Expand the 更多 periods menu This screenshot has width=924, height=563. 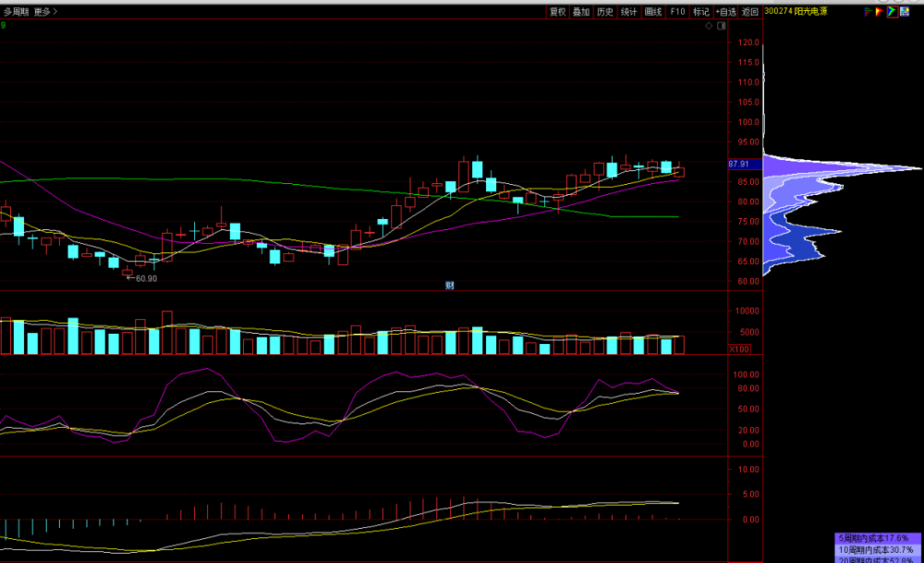[x=46, y=12]
